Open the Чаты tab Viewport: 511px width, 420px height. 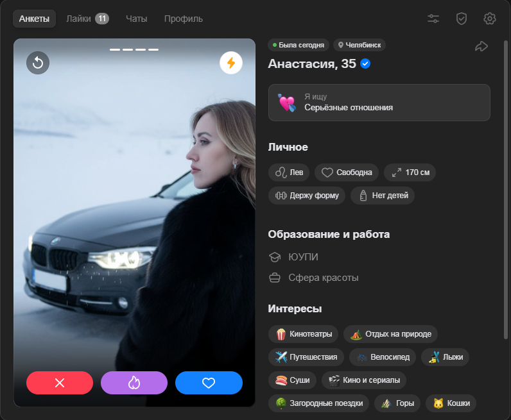136,19
